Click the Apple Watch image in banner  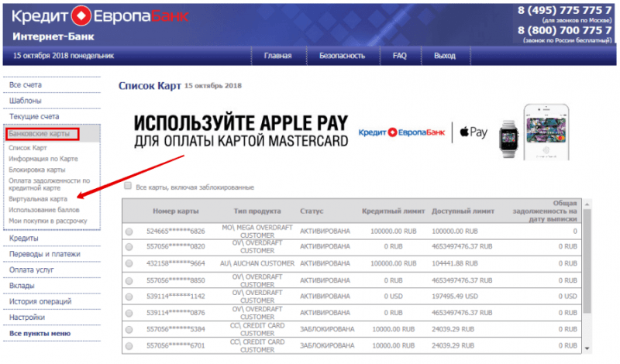click(508, 139)
